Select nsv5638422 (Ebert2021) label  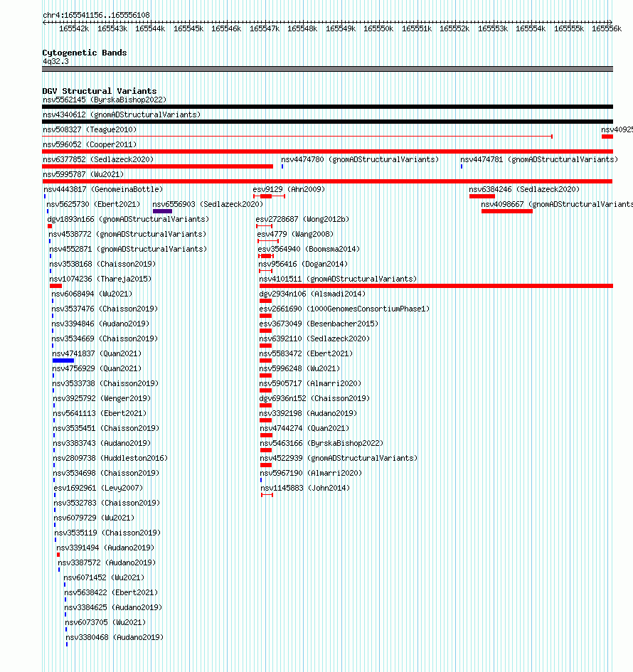coord(111,593)
